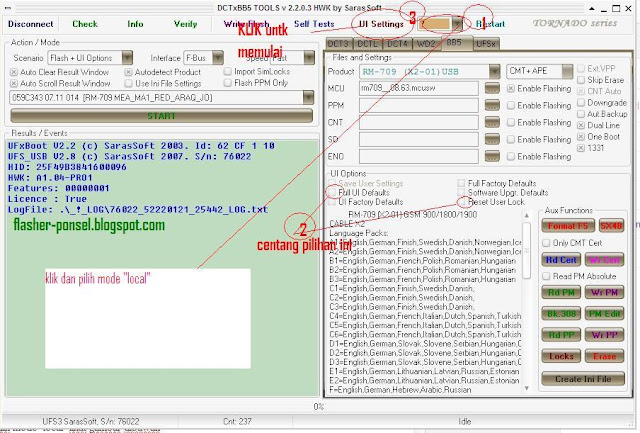This screenshot has height=433, width=640.
Task: Click the Wr PM button
Action: 604,292
